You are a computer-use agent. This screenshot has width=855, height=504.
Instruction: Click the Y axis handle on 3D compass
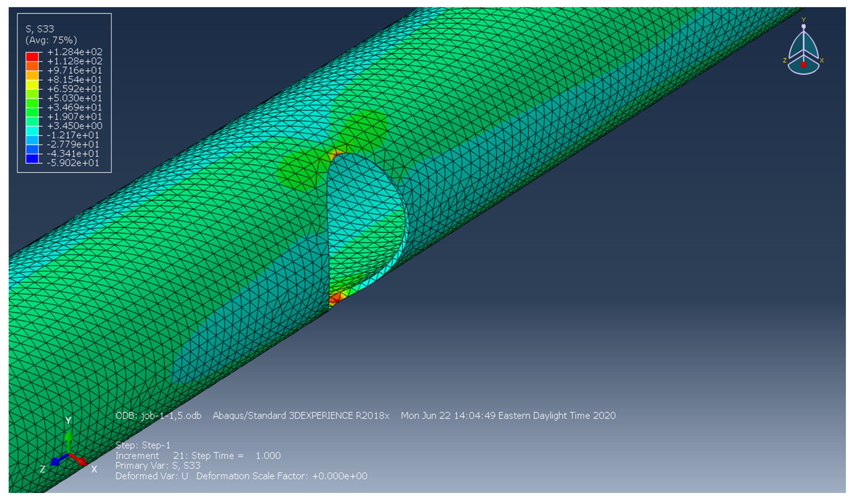click(803, 26)
